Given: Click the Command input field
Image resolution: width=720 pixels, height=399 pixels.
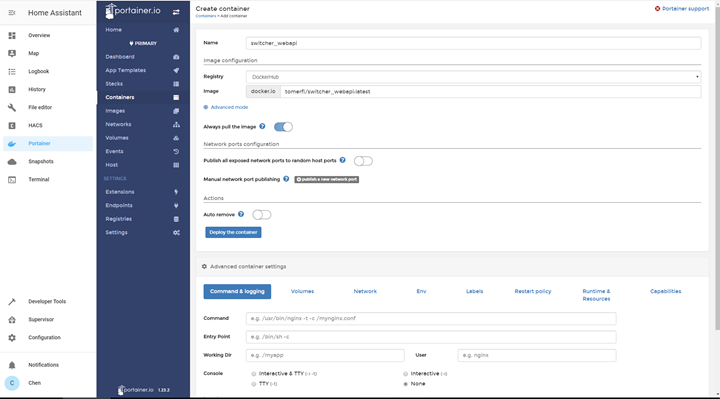Looking at the screenshot, I should pos(431,319).
